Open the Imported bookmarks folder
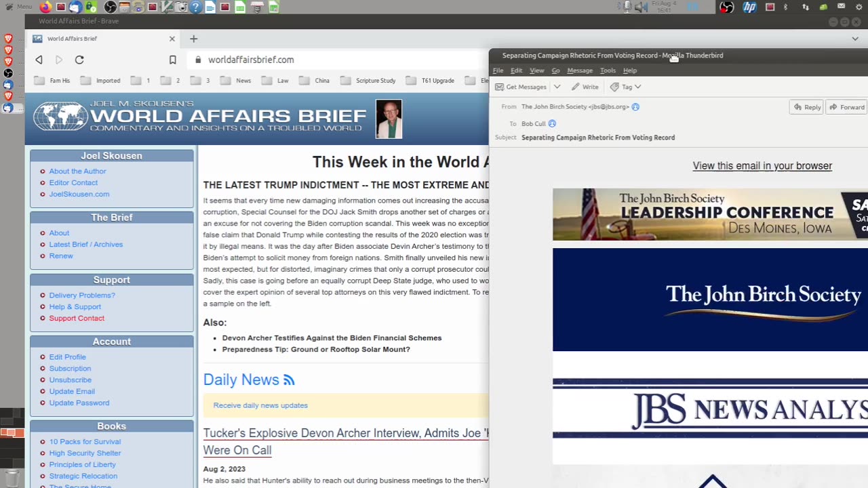The width and height of the screenshot is (868, 488). [x=100, y=81]
